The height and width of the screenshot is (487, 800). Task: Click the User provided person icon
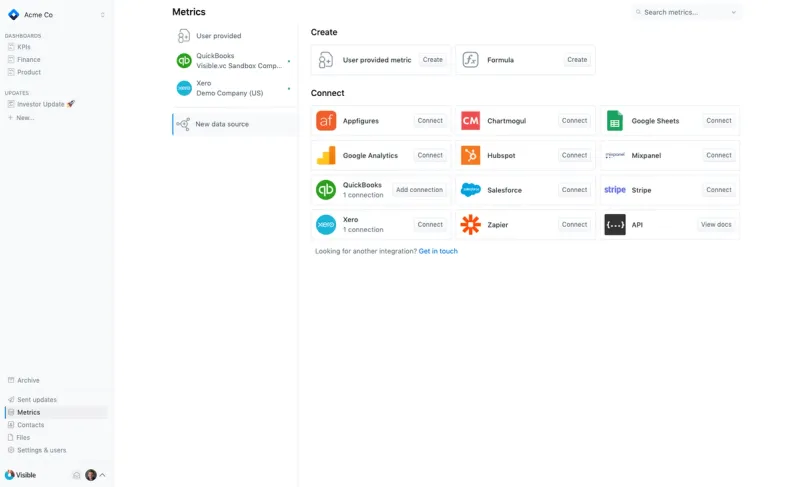point(184,36)
